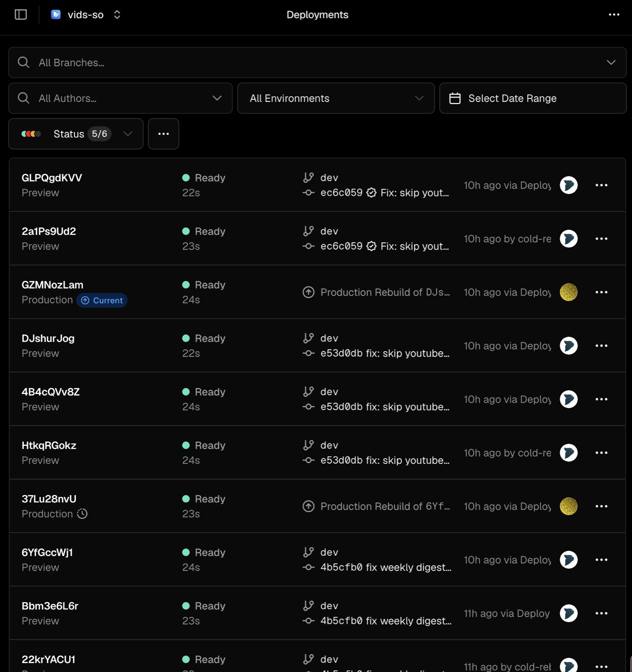
Task: Open deployment 22krYACU1
Action: coord(49,659)
